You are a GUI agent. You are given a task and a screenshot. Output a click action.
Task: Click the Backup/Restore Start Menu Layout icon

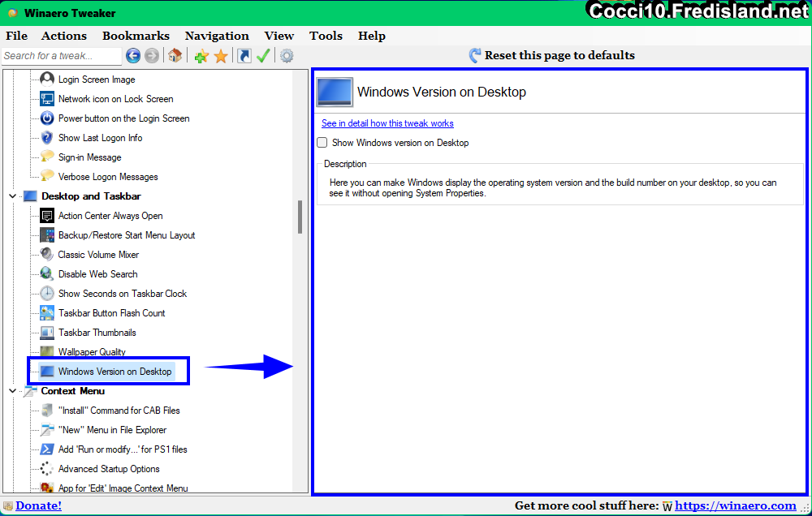point(47,235)
